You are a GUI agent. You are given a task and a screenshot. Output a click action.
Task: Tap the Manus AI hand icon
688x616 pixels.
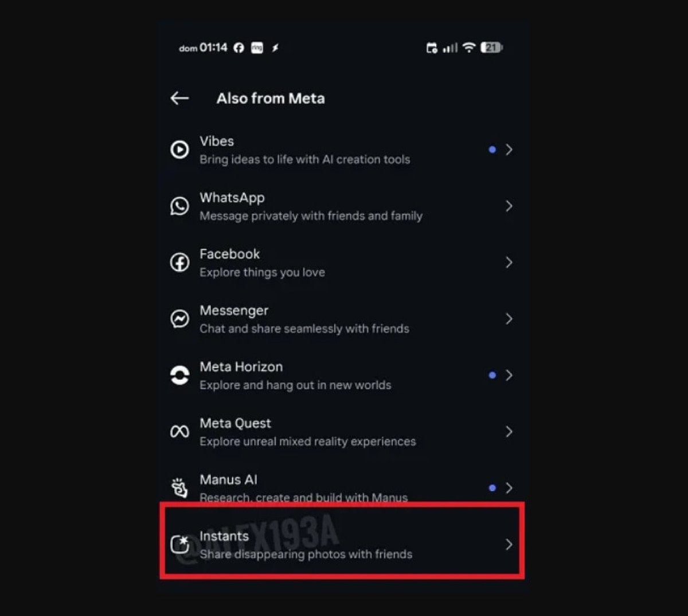coord(179,488)
